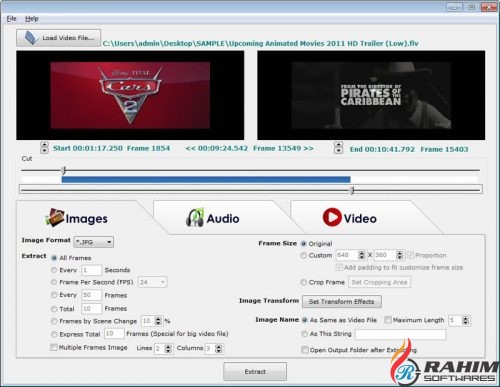
Task: Open the Help menu
Action: tap(32, 19)
